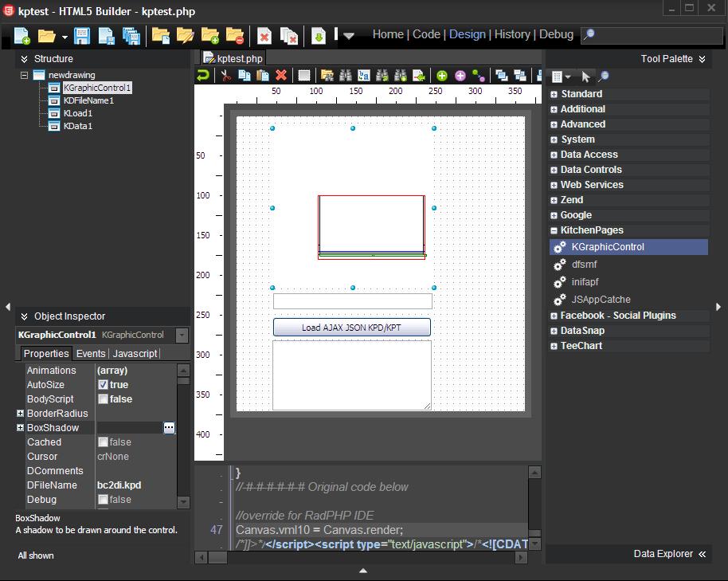
Task: Expand the Data Access palette category
Action: [554, 155]
